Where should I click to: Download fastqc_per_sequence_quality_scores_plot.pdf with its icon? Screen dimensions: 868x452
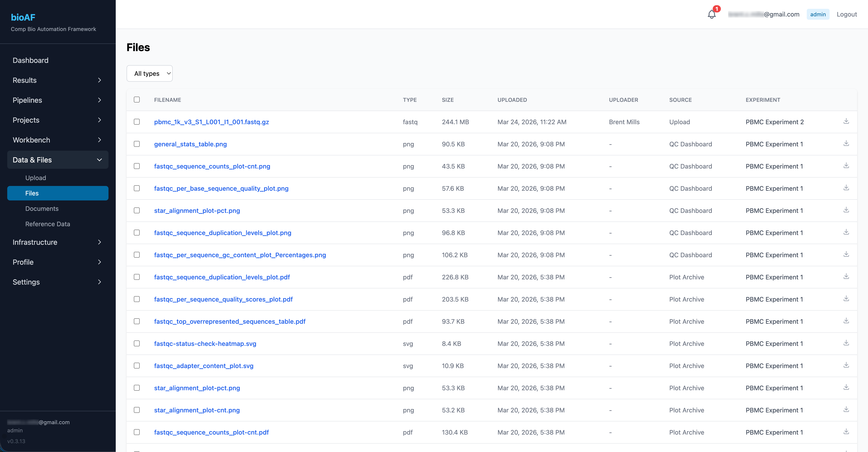pos(846,299)
